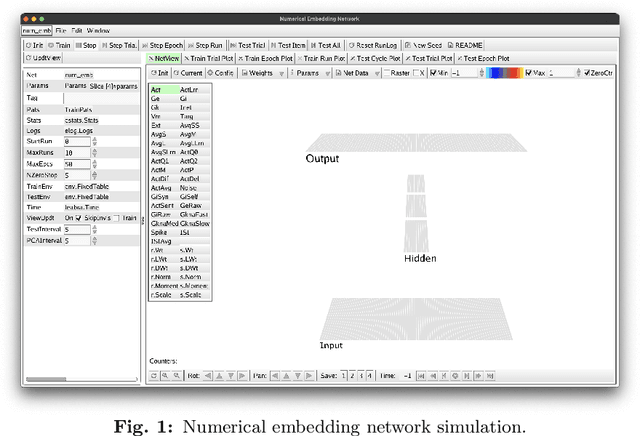Switch to Train Trial Plot tab
The height and width of the screenshot is (436, 640).
pyautogui.click(x=209, y=58)
